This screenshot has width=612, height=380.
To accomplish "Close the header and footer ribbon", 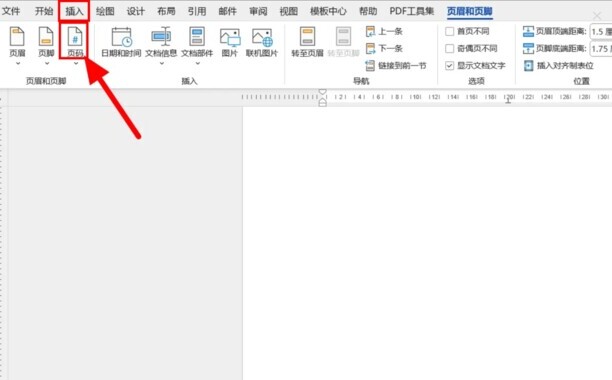I will [597, 16].
